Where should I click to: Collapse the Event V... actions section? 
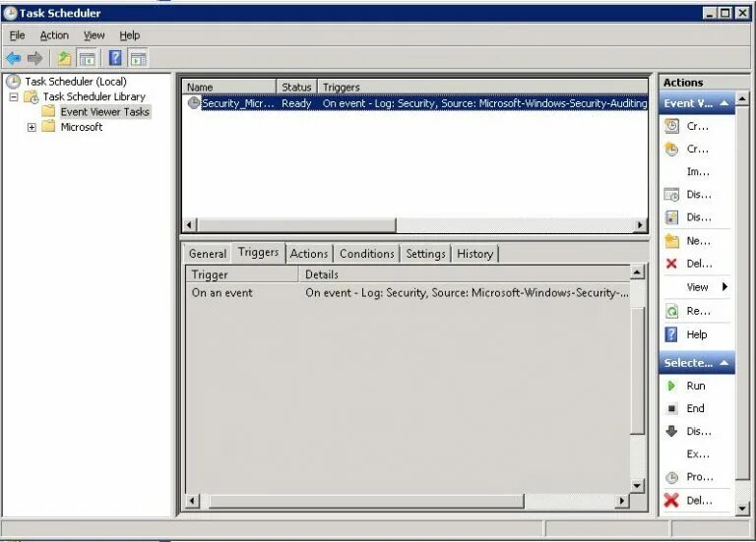coord(724,103)
